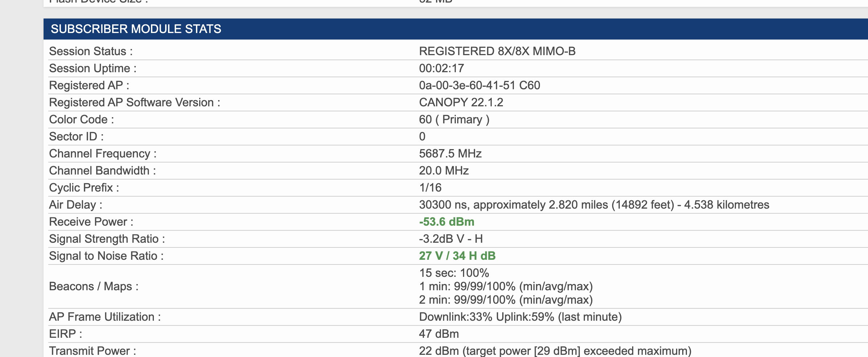Click the Session Status value REGISTERED 8X/8X MIMO-B

point(497,51)
